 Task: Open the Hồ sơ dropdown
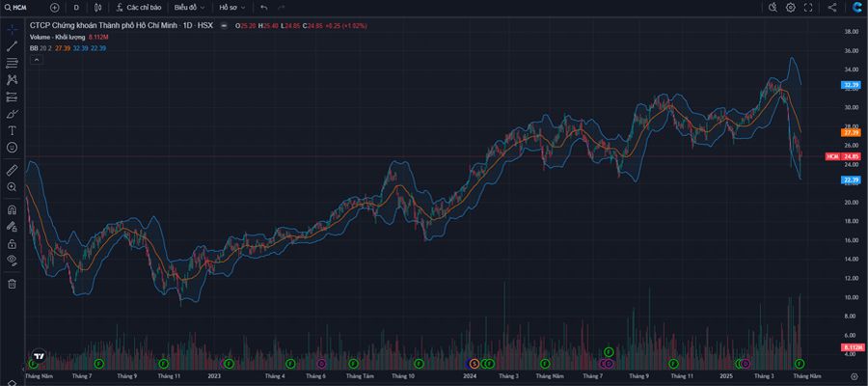point(230,7)
